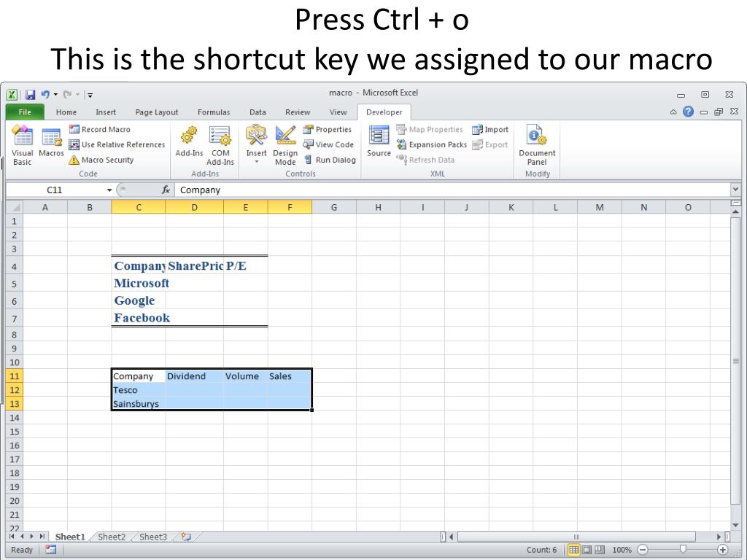Click the Insert Function fx button
The width and height of the screenshot is (747, 560).
(x=166, y=190)
